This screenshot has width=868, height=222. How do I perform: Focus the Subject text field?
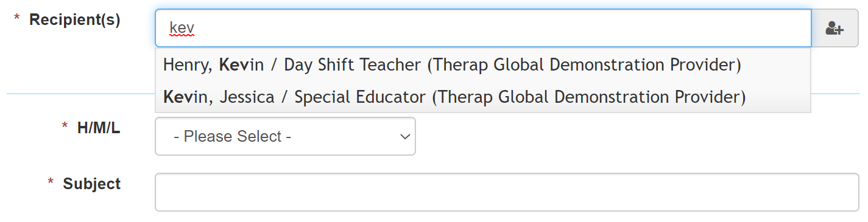(507, 192)
